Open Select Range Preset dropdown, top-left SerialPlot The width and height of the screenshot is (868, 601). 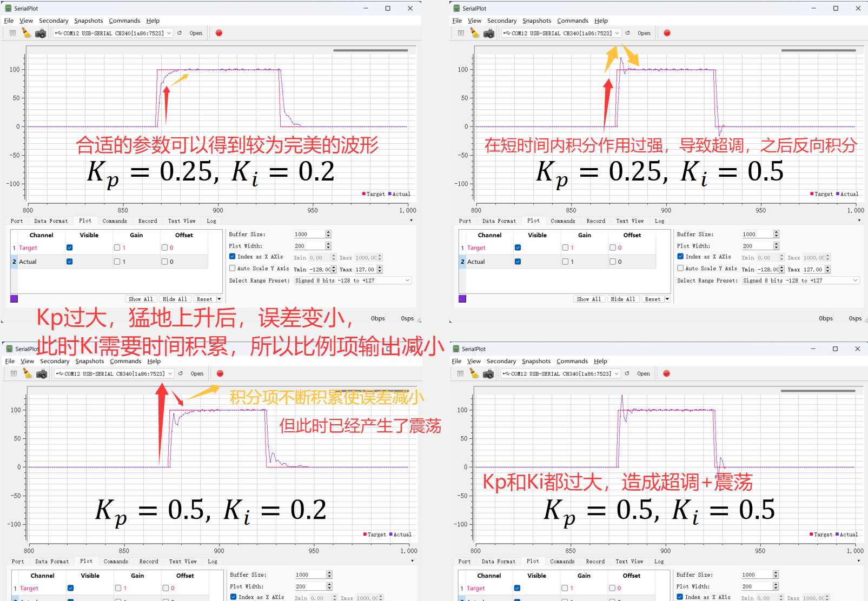click(x=353, y=281)
